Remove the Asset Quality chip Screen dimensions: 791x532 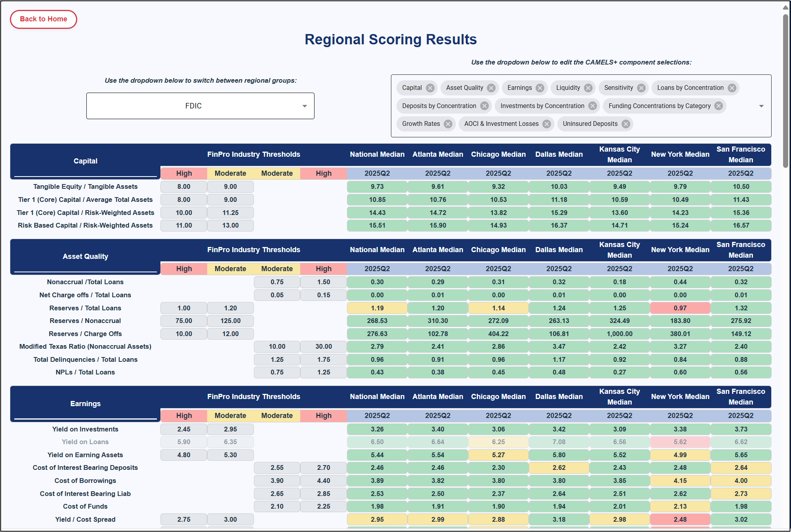491,88
